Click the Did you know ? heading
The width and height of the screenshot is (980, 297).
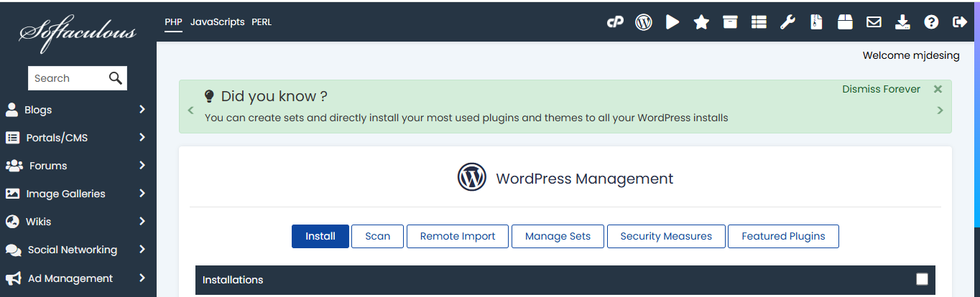coord(274,96)
